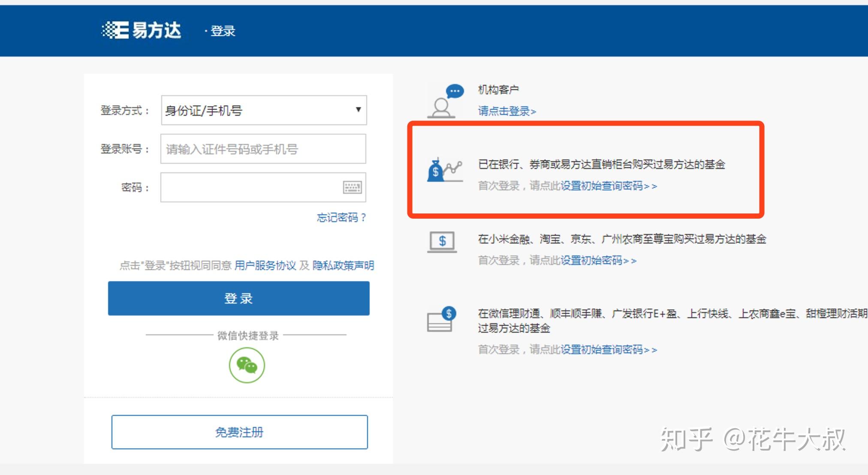Image resolution: width=868 pixels, height=475 pixels.
Task: Click the WeChat quick login icon
Action: [247, 365]
